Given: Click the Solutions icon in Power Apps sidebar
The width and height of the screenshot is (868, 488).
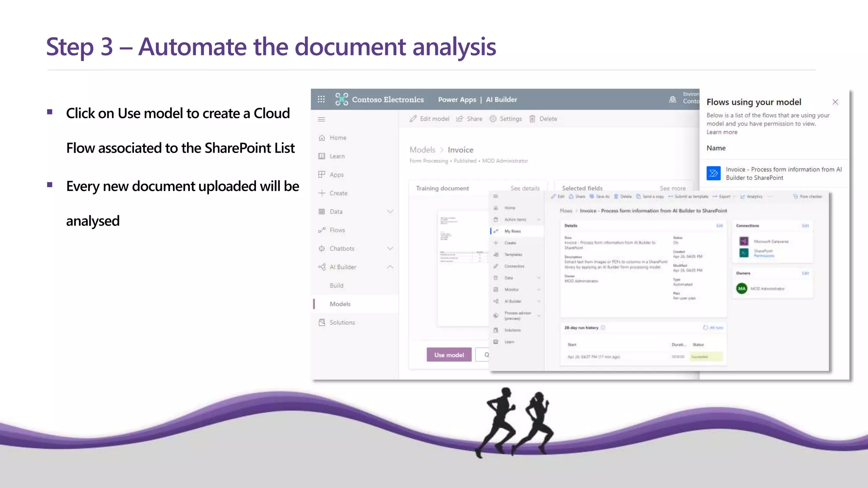Looking at the screenshot, I should click(x=322, y=323).
